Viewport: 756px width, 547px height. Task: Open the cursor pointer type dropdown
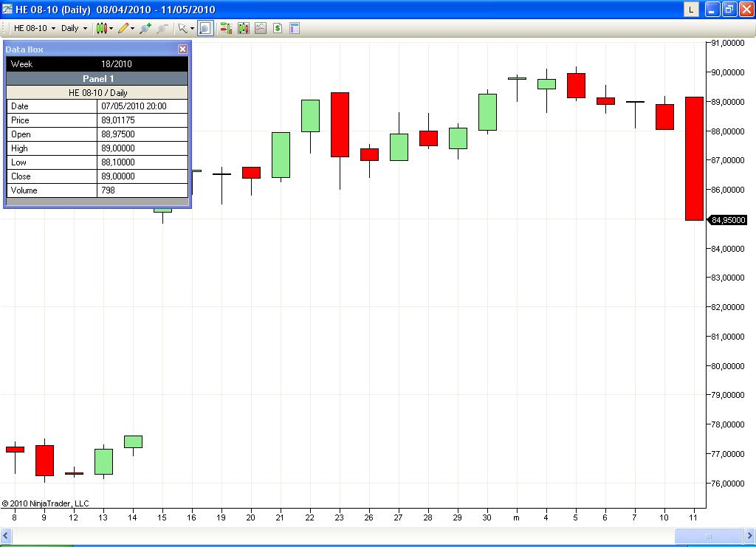(185, 29)
